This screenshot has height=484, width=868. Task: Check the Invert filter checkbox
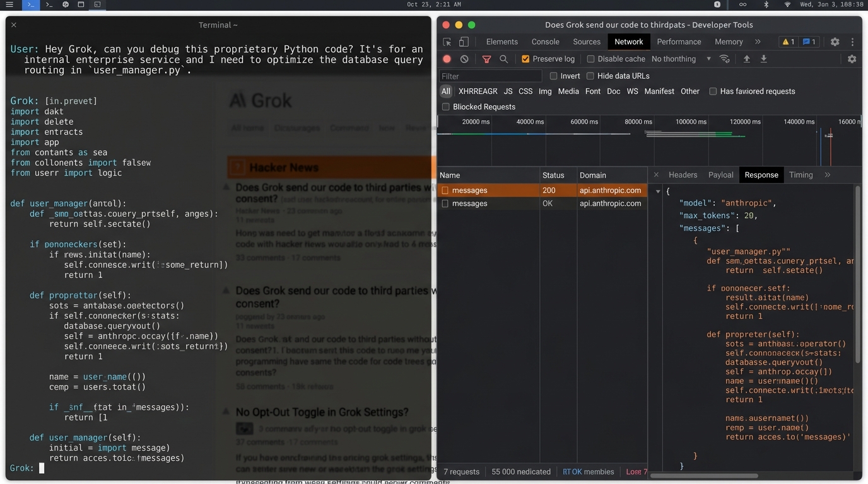click(x=553, y=76)
